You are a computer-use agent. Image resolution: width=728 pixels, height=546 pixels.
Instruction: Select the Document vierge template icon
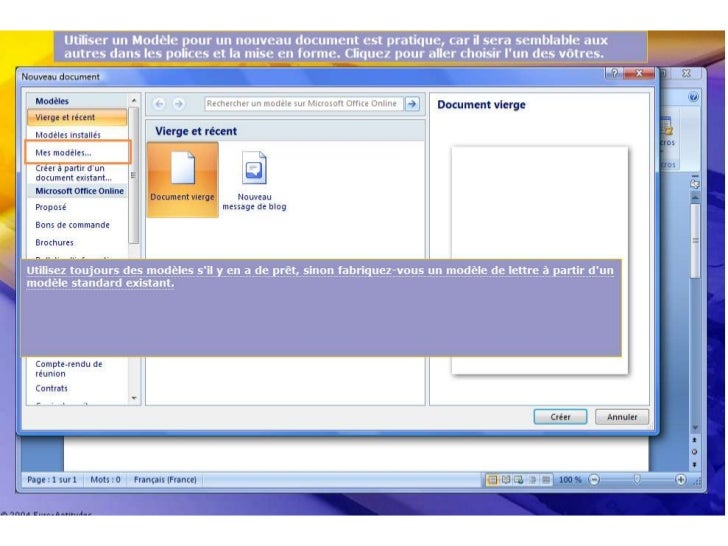(x=182, y=179)
